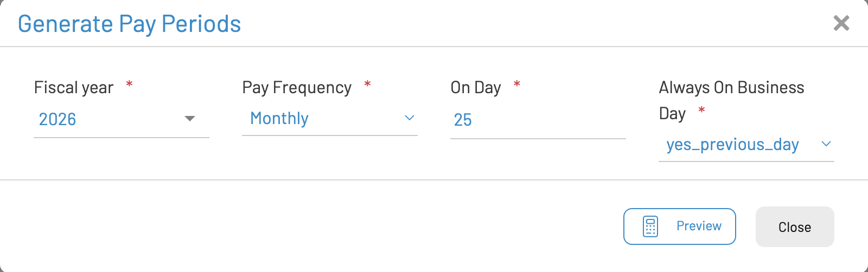The height and width of the screenshot is (272, 868).
Task: Expand the Fiscal year dropdown arrow
Action: click(x=190, y=119)
